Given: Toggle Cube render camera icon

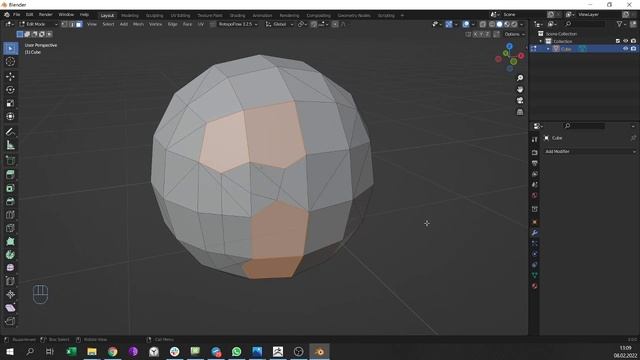Looking at the screenshot, I should click(633, 49).
